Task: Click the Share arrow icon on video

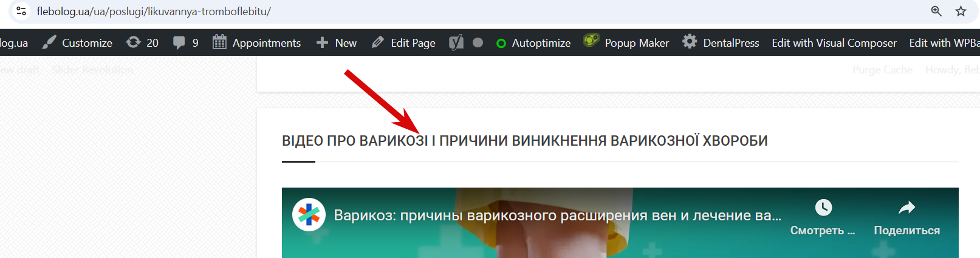Action: pyautogui.click(x=906, y=208)
